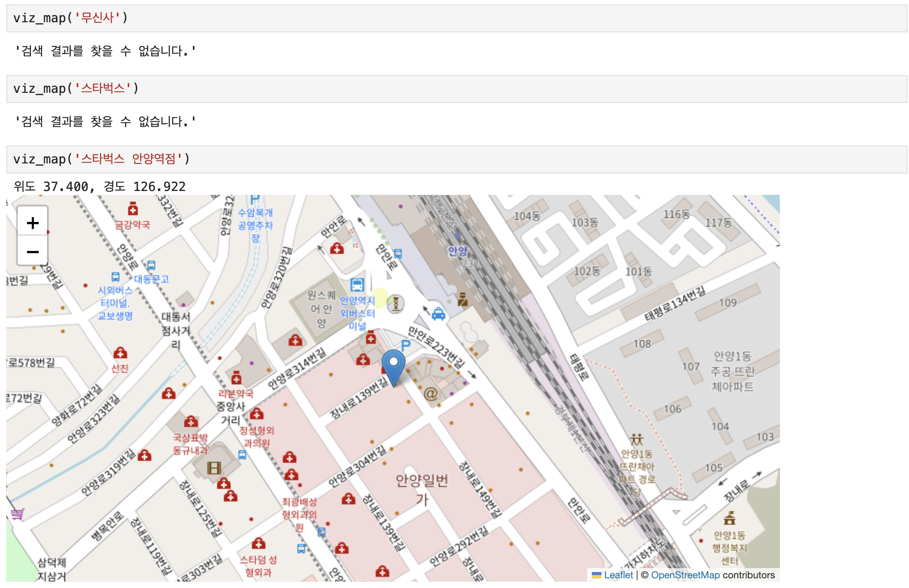Image resolution: width=909 pixels, height=588 pixels.
Task: Click the playground icon near 안양1동 뜨란채
Action: [x=636, y=440]
